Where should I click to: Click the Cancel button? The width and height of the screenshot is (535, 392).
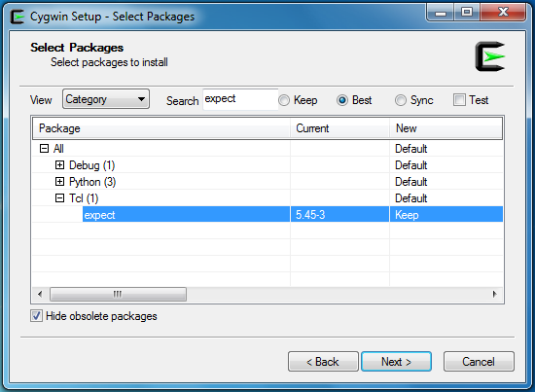coord(479,361)
